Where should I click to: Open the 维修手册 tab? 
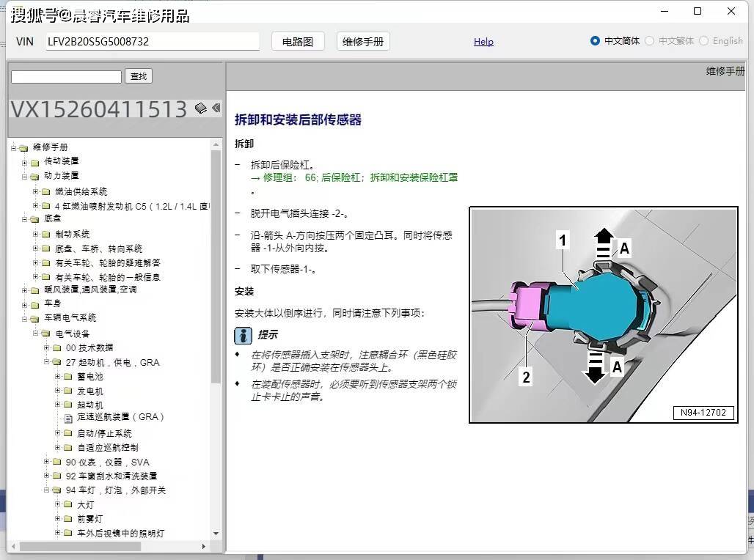coord(362,41)
